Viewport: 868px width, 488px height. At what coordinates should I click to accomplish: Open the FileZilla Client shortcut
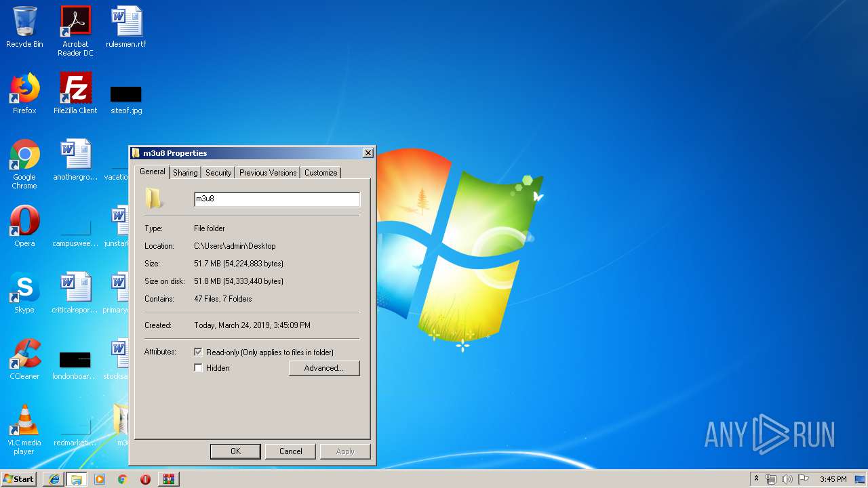[x=75, y=94]
